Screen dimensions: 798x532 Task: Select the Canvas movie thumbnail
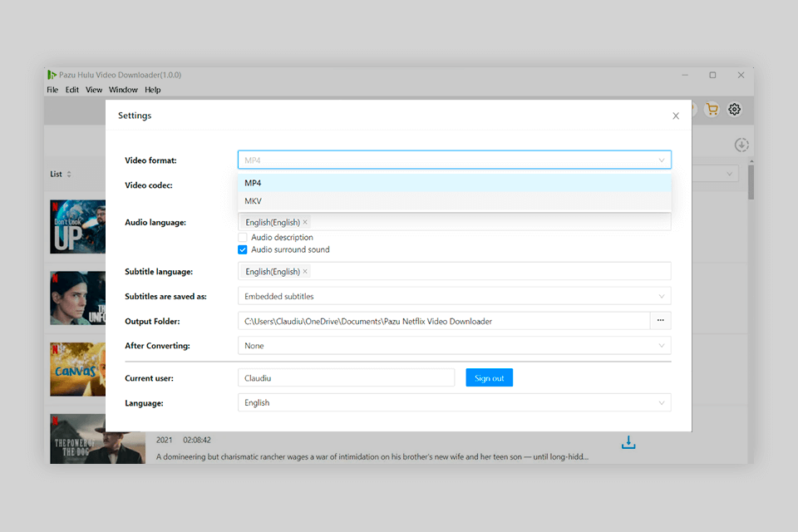pyautogui.click(x=78, y=369)
